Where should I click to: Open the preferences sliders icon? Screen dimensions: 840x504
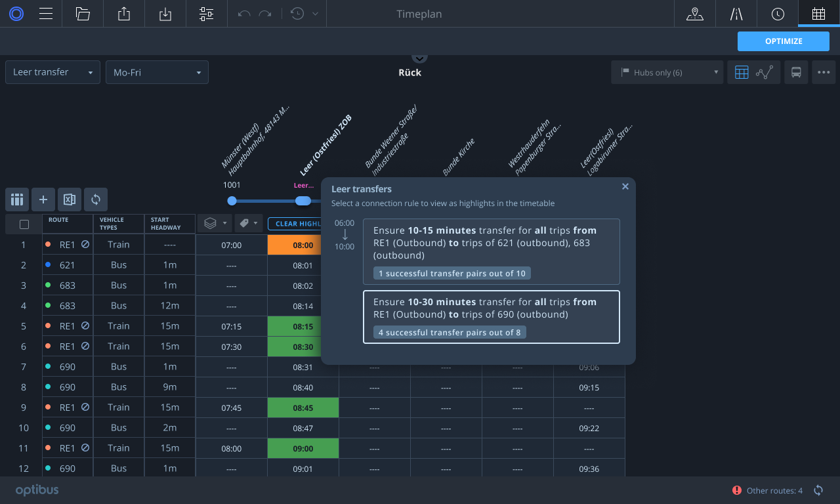[207, 14]
